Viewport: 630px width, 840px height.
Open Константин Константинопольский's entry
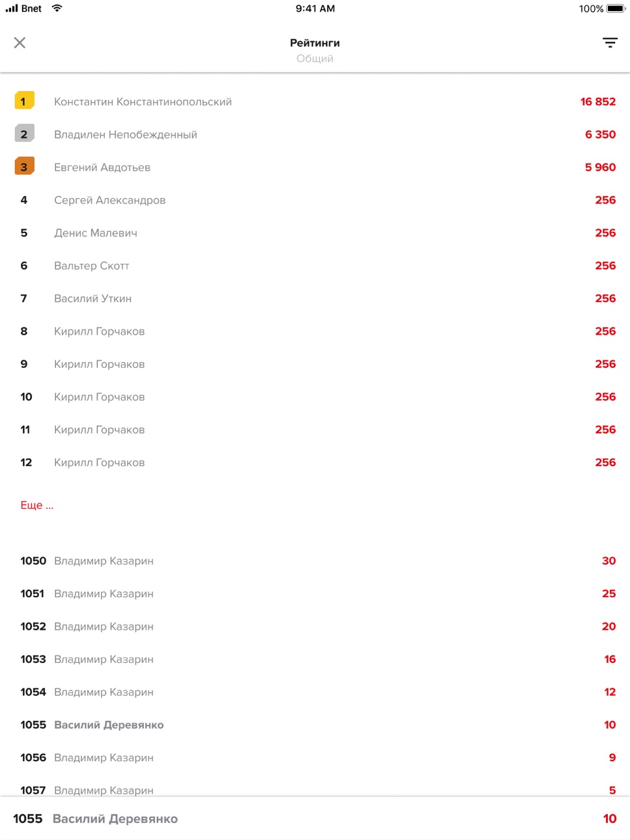315,102
